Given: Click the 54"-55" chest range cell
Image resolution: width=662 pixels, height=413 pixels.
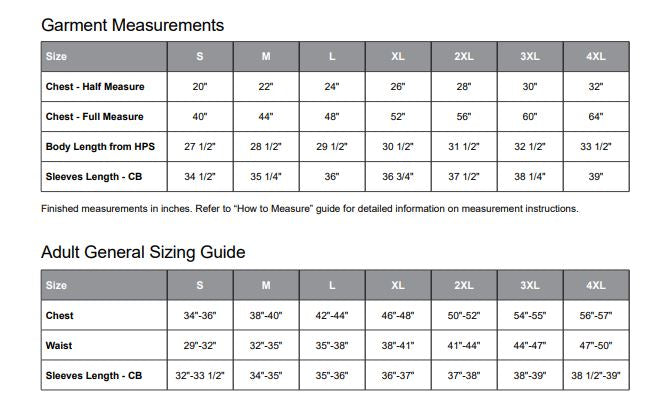Looking at the screenshot, I should tap(530, 315).
